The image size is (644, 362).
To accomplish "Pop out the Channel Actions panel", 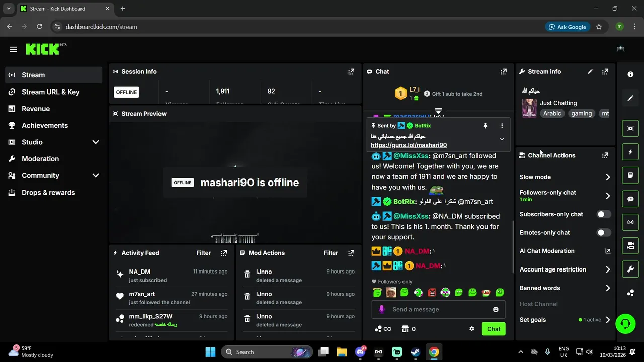I will click(605, 155).
